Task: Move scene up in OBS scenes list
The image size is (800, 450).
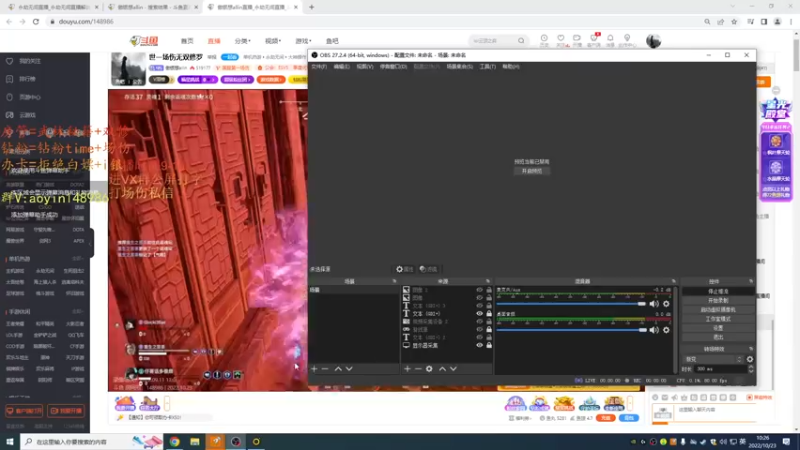Action: [338, 369]
